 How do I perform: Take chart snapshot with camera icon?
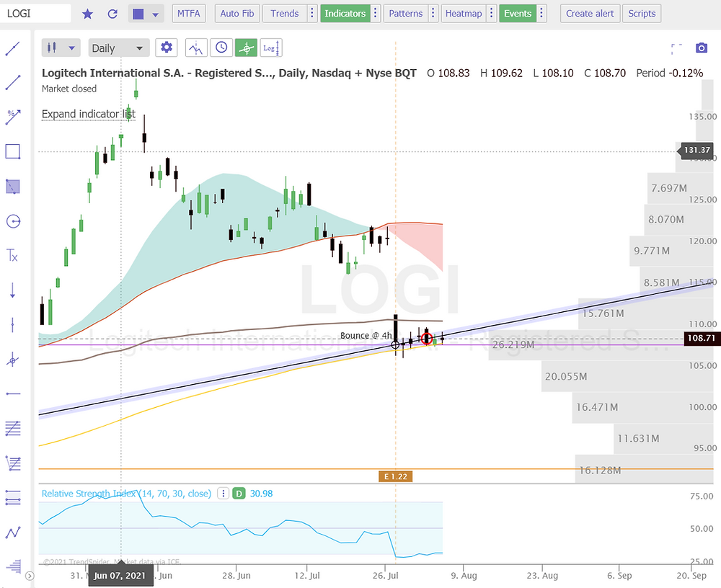coord(702,48)
